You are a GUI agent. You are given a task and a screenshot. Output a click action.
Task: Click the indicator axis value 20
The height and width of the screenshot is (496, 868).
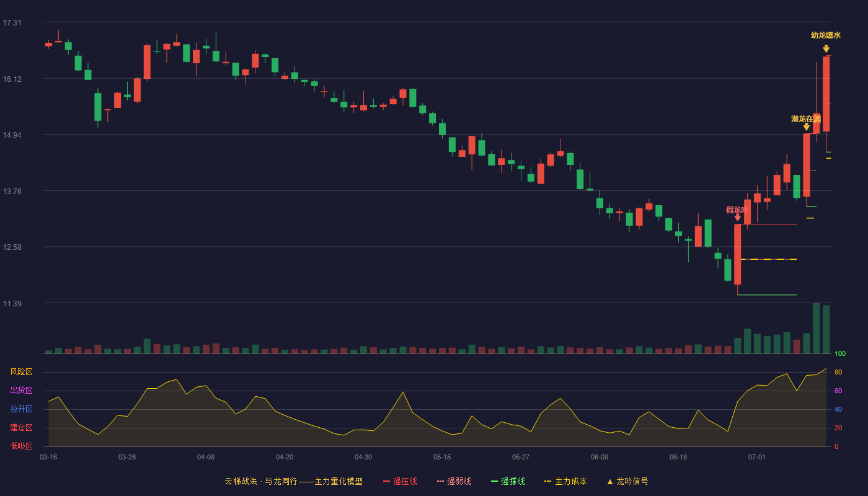tap(838, 428)
